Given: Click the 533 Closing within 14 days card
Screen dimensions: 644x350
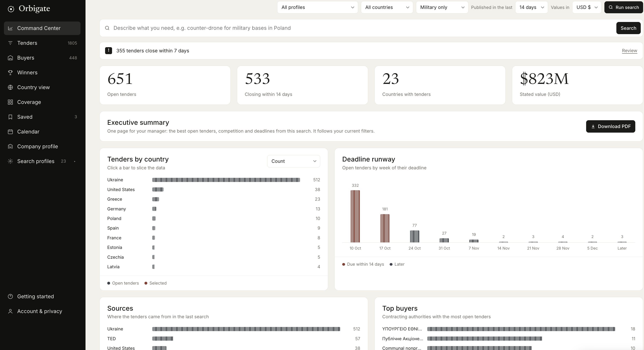Looking at the screenshot, I should coord(302,85).
